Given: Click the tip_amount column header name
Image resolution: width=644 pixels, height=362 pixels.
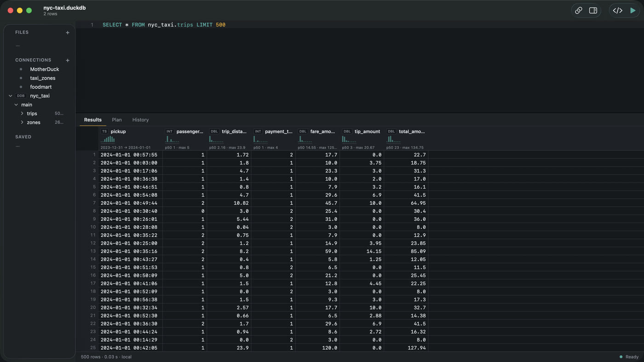Looking at the screenshot, I should 368,131.
